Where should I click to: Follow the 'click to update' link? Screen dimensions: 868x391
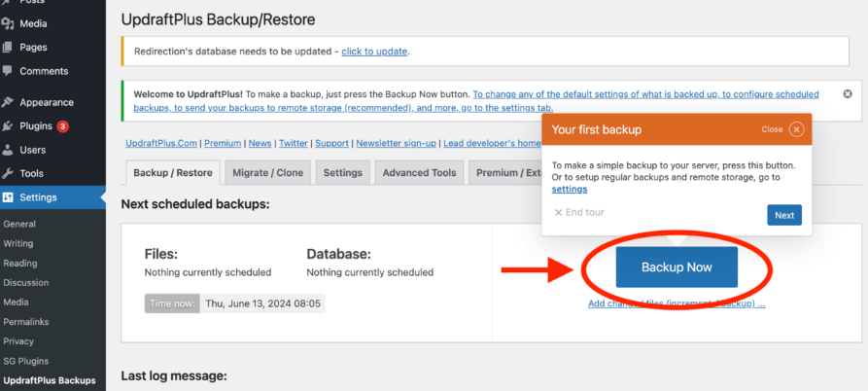[374, 52]
